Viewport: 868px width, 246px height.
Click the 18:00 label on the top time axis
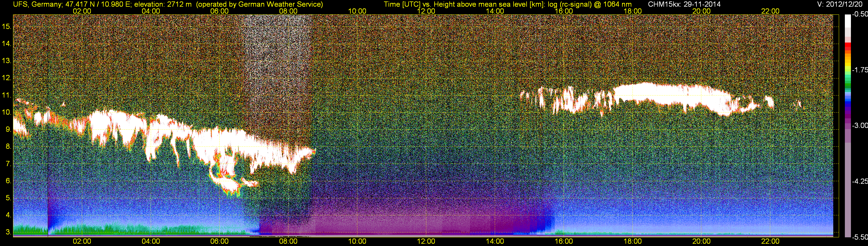(x=633, y=11)
